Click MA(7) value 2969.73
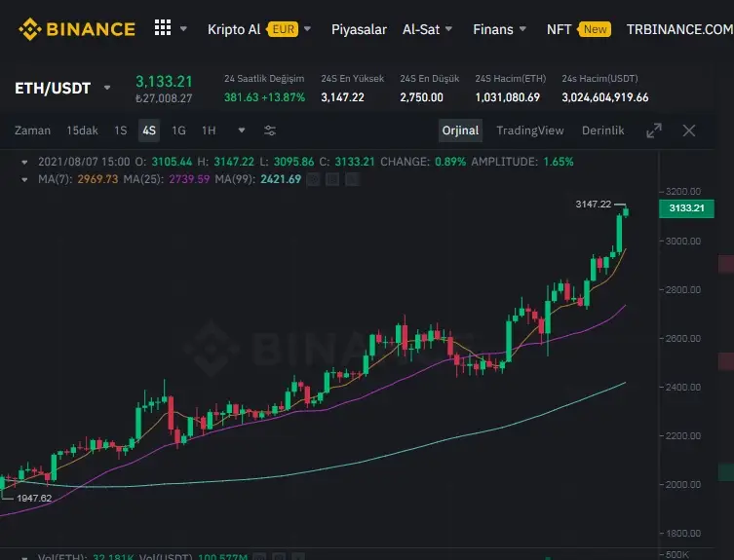Image resolution: width=734 pixels, height=560 pixels. point(97,179)
